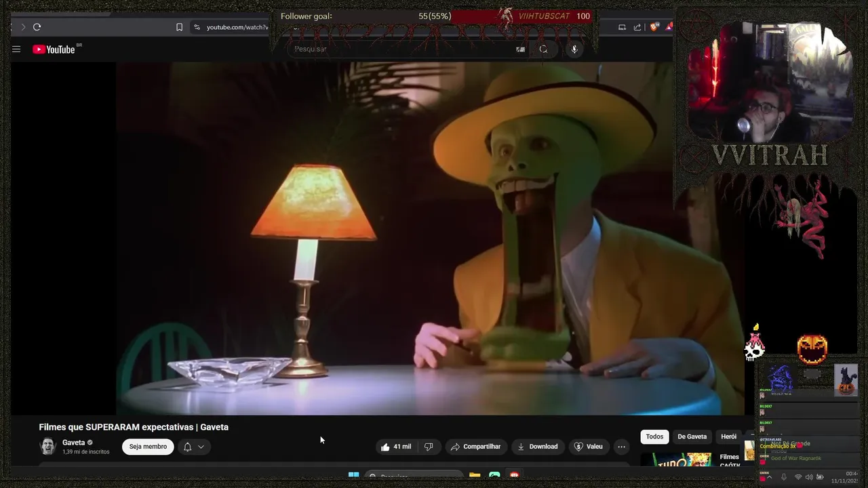The width and height of the screenshot is (868, 488).
Task: Click the tray microphone icon
Action: (784, 477)
